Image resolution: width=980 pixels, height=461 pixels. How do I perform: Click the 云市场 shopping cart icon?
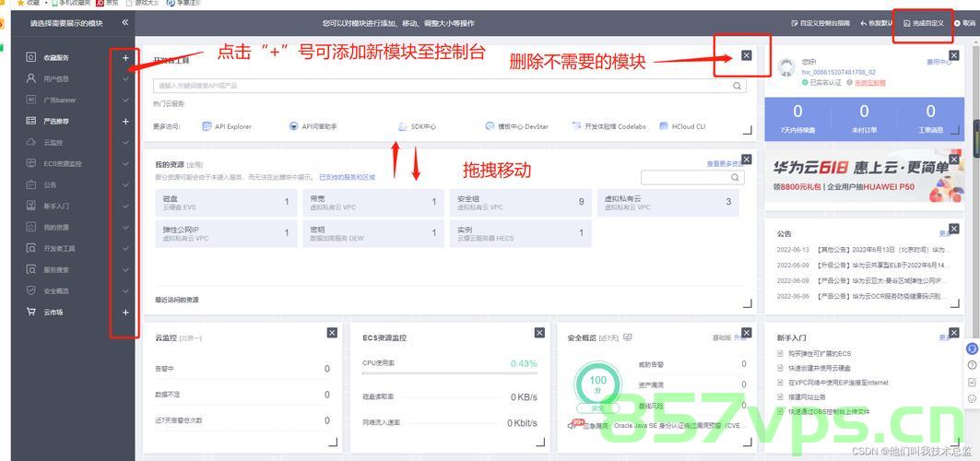point(30,312)
